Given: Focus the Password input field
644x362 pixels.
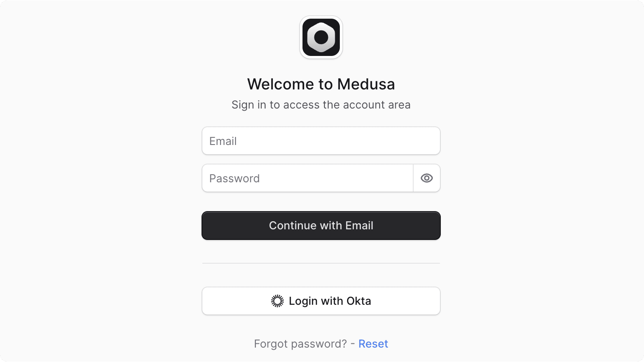Looking at the screenshot, I should click(305, 178).
